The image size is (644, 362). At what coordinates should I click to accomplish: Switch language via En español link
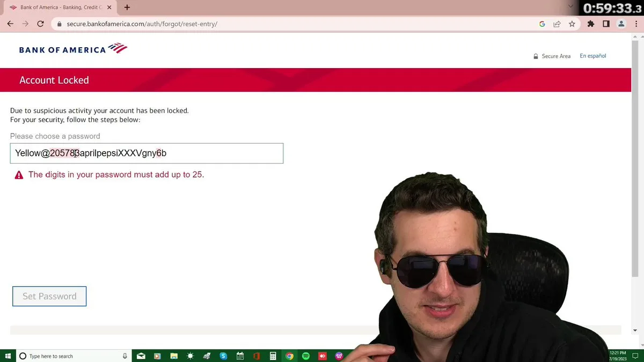[x=592, y=56]
